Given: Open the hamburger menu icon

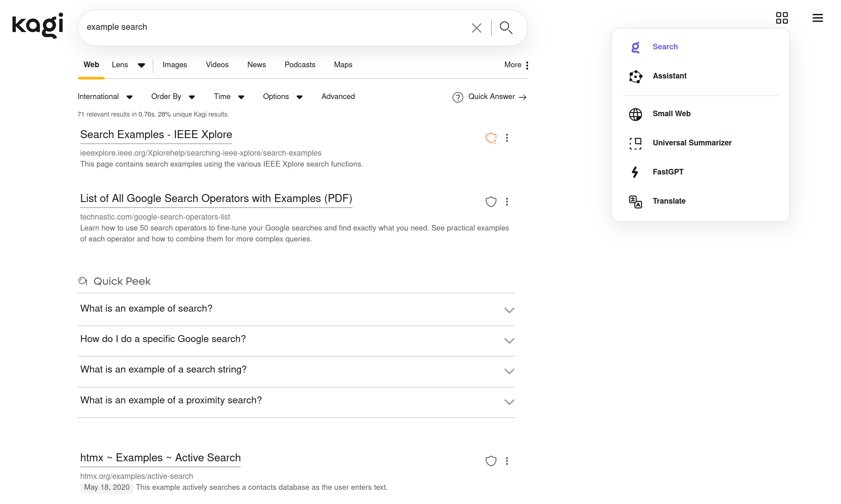Looking at the screenshot, I should tap(817, 18).
